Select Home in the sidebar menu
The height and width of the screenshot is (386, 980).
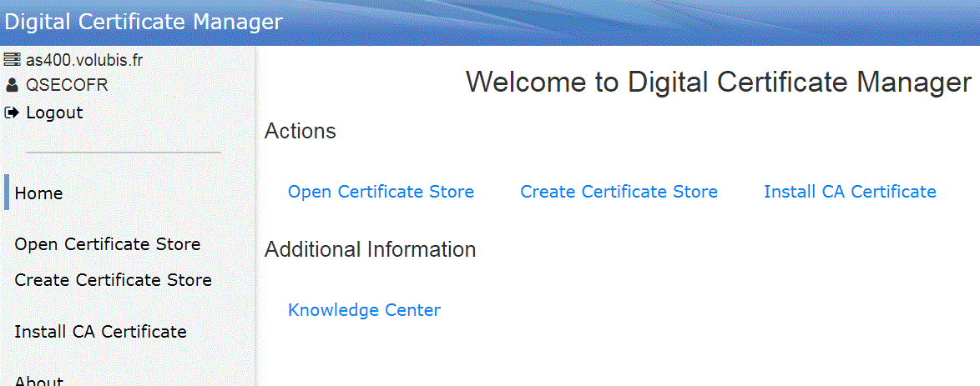pyautogui.click(x=38, y=193)
